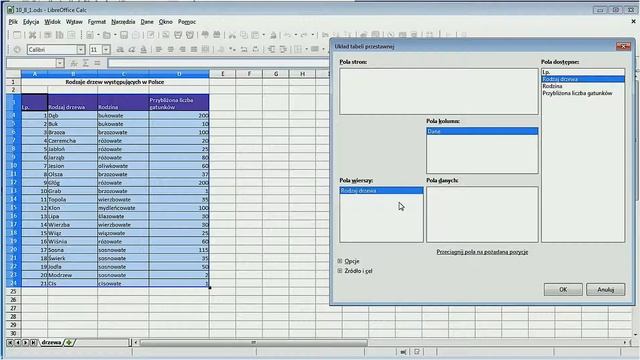Go to the last sheet tab arrow
The width and height of the screenshot is (640, 360).
point(33,342)
